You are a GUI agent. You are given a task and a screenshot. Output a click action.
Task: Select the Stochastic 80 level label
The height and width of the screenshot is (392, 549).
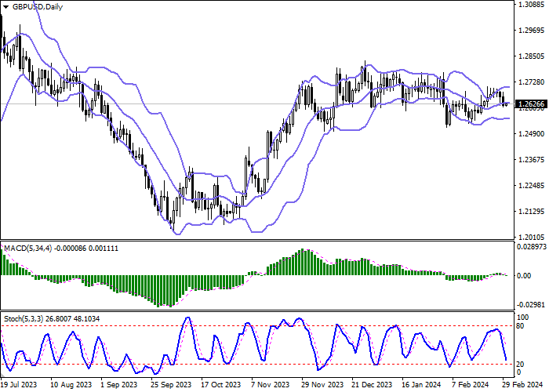click(x=520, y=326)
